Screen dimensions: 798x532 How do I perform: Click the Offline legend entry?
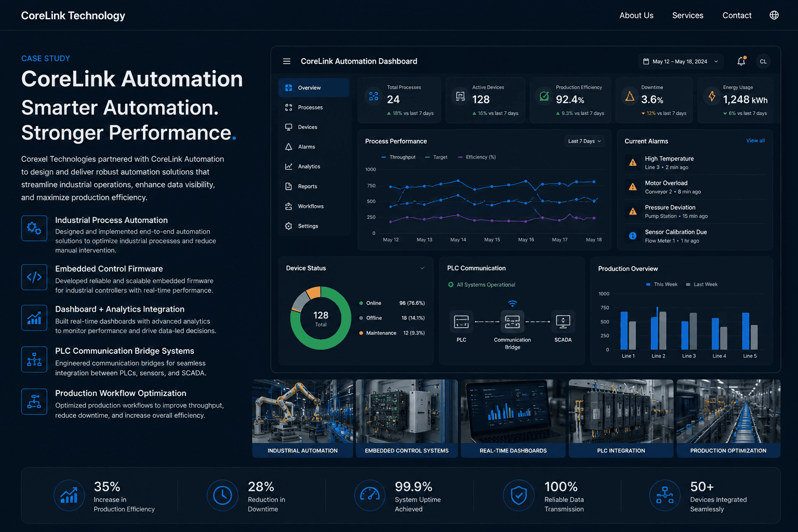coord(392,318)
